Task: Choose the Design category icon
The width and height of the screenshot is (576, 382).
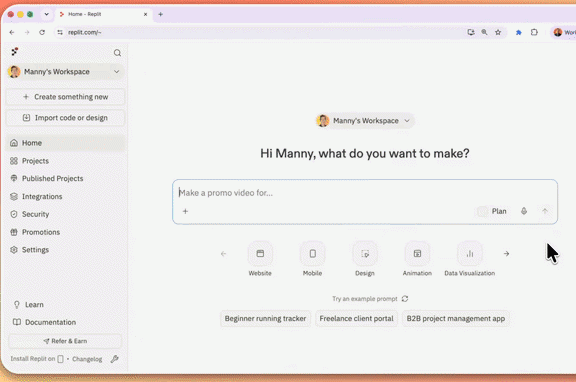Action: (365, 254)
